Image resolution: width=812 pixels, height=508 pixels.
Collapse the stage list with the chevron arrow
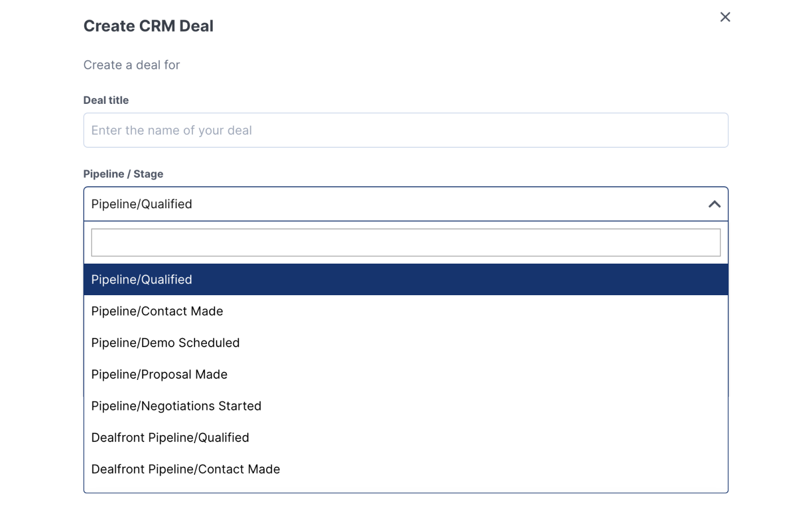[714, 204]
